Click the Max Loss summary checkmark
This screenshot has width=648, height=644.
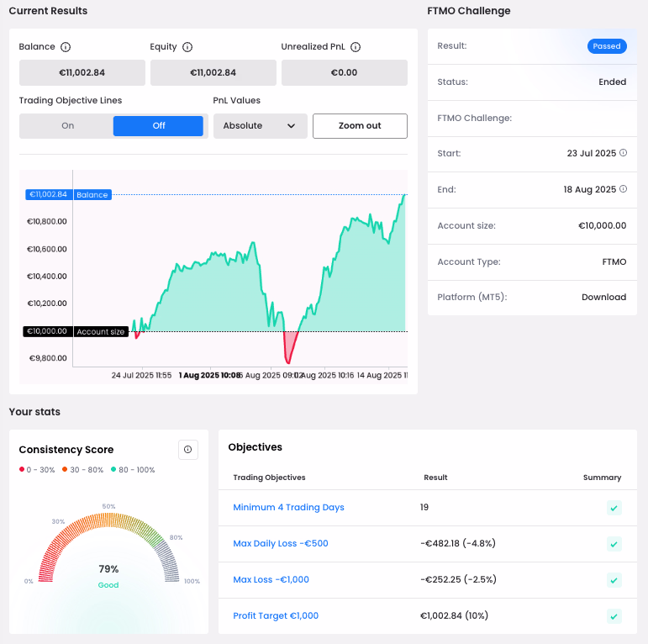(614, 580)
